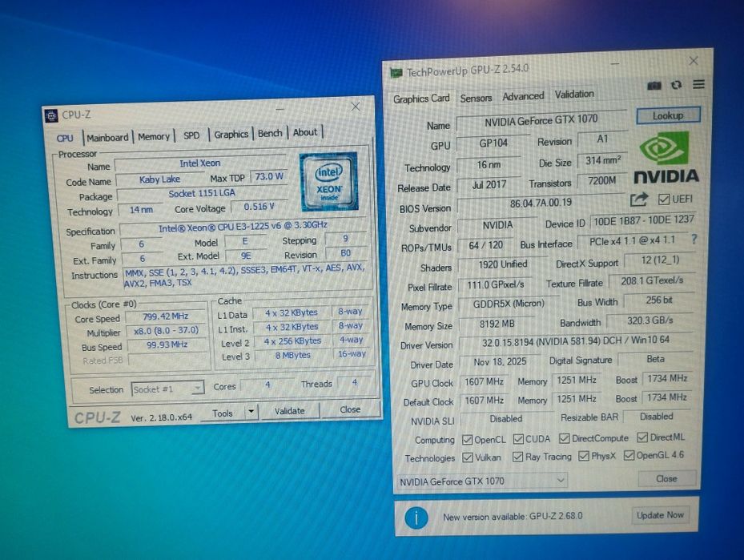Image resolution: width=744 pixels, height=560 pixels.
Task: Toggle the CUDA checkbox
Action: (x=518, y=439)
